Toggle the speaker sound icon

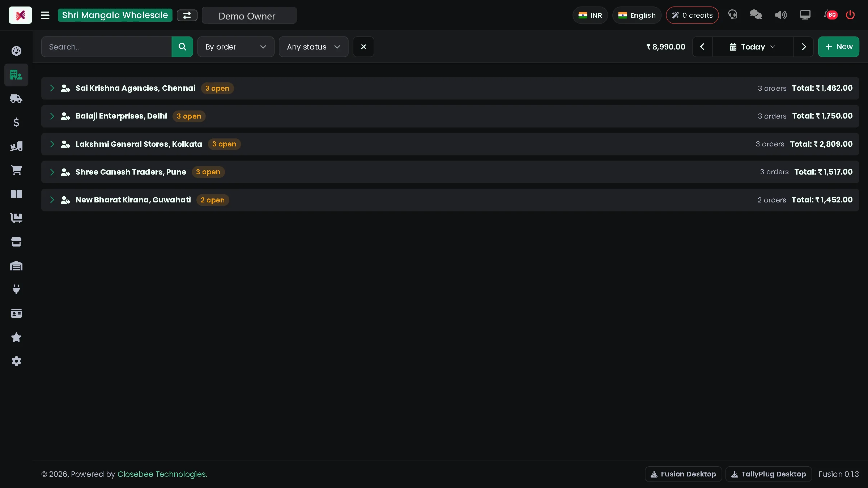click(780, 15)
